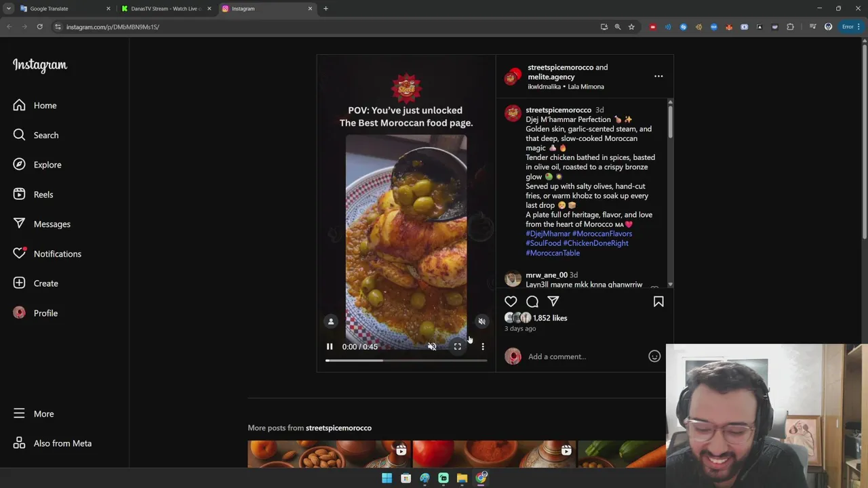
Task: Click Create new post
Action: pyautogui.click(x=35, y=283)
